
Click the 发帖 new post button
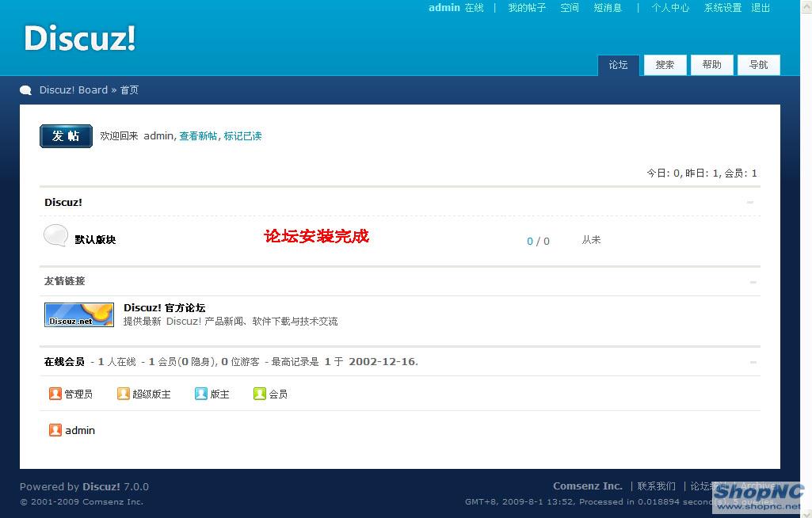66,136
